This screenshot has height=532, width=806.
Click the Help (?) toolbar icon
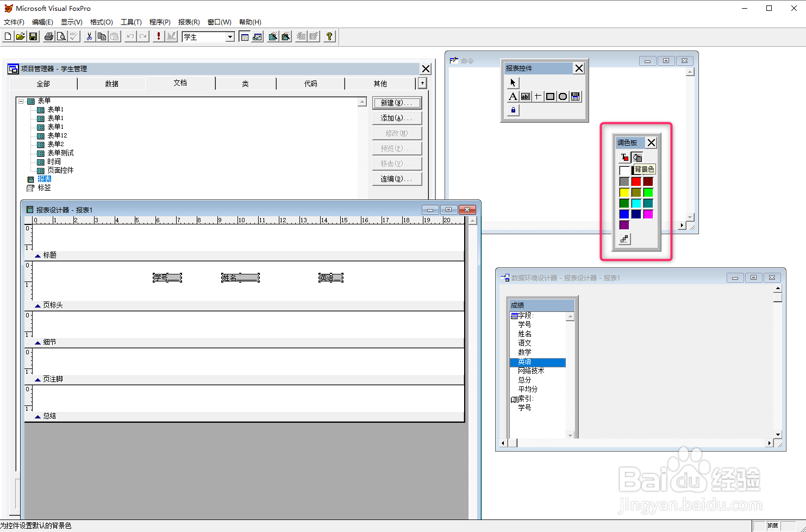[x=329, y=36]
